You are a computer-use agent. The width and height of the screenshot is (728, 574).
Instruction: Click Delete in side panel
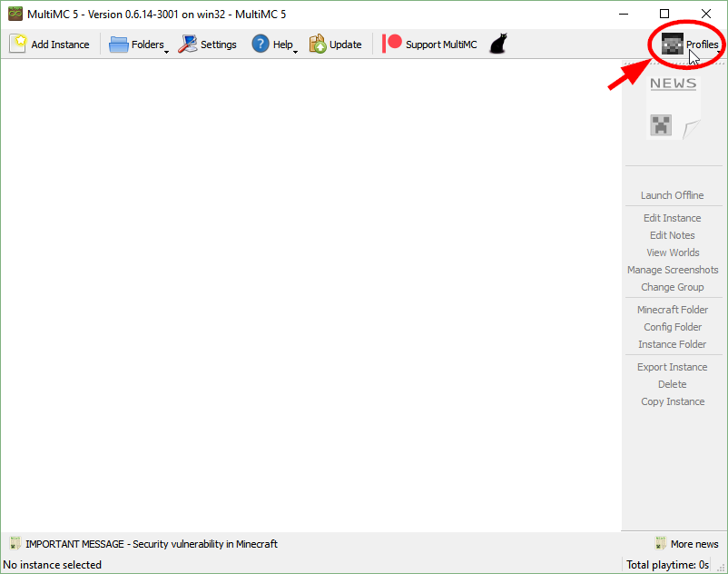point(672,384)
